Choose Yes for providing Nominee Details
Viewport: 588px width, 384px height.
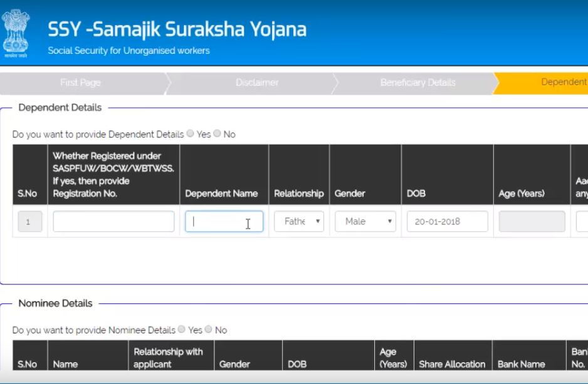click(x=182, y=330)
